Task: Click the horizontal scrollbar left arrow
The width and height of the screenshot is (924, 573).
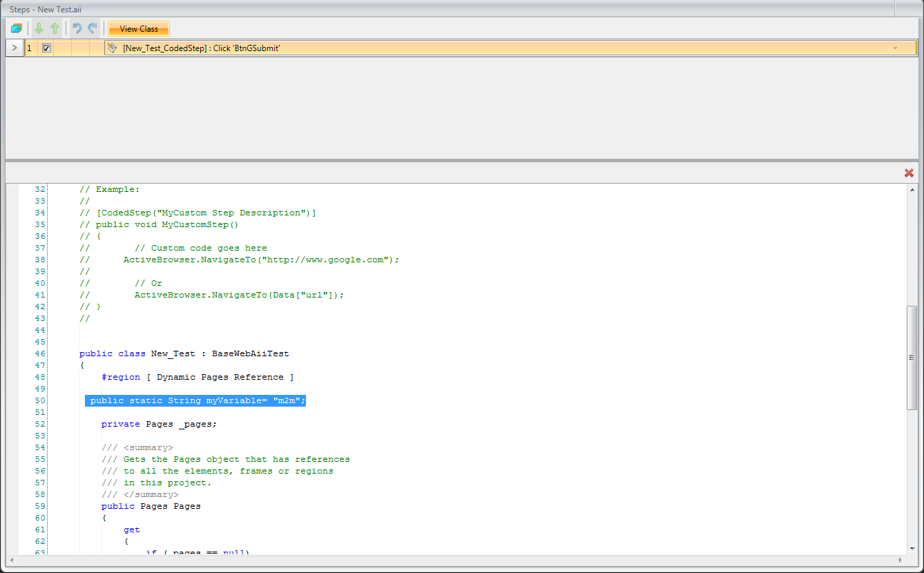Action: pos(10,559)
